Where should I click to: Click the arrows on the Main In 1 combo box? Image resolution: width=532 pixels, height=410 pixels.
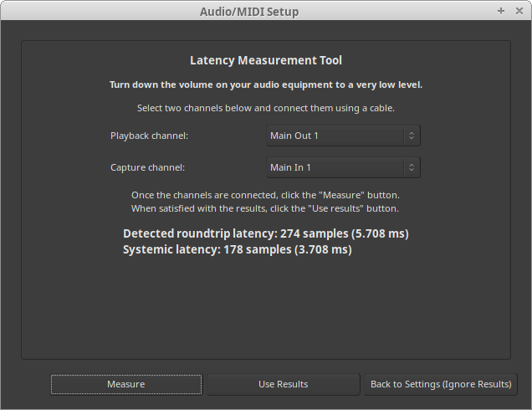[411, 167]
